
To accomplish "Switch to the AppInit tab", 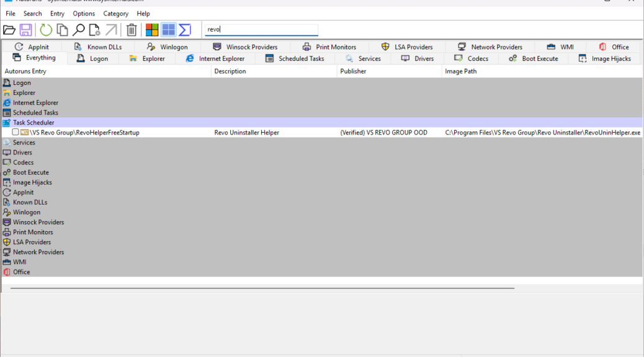I will tap(32, 46).
